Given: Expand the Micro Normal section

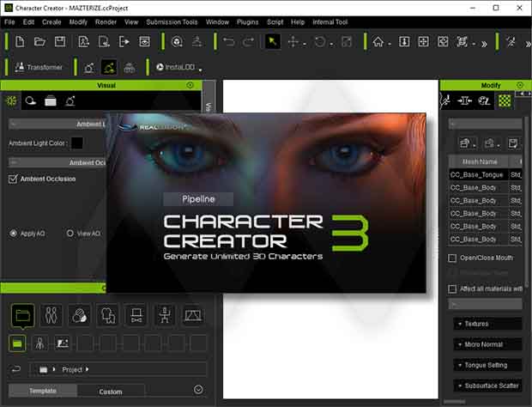Looking at the screenshot, I should coord(487,344).
